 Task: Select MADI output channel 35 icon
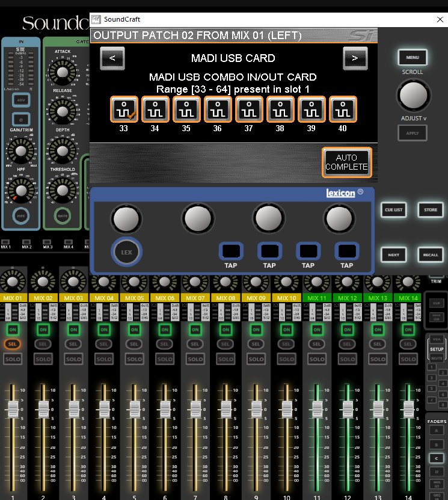186,110
